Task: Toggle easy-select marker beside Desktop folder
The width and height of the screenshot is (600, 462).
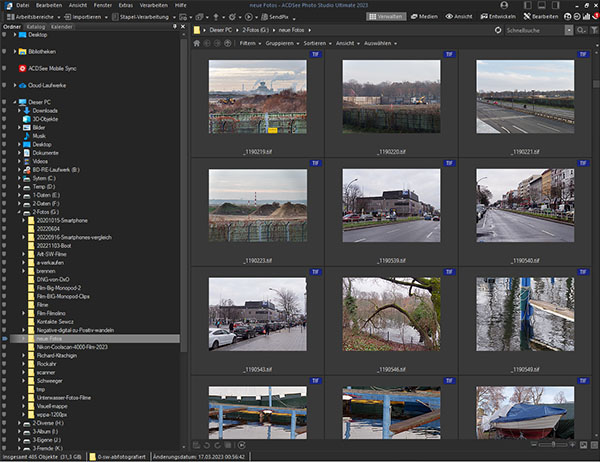Action: [x=6, y=35]
